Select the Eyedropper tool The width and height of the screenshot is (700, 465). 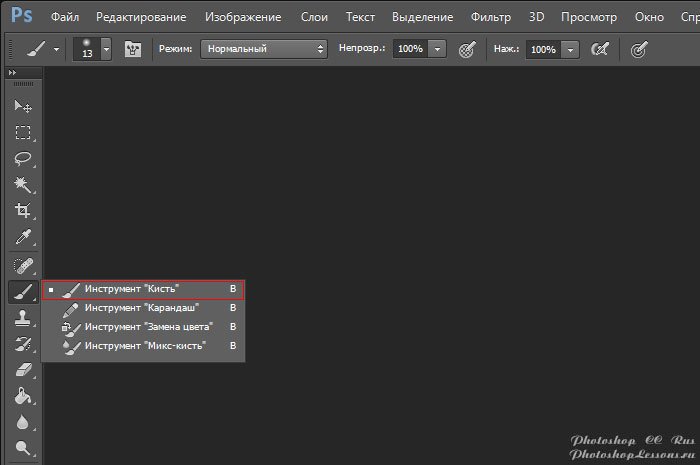tap(22, 237)
